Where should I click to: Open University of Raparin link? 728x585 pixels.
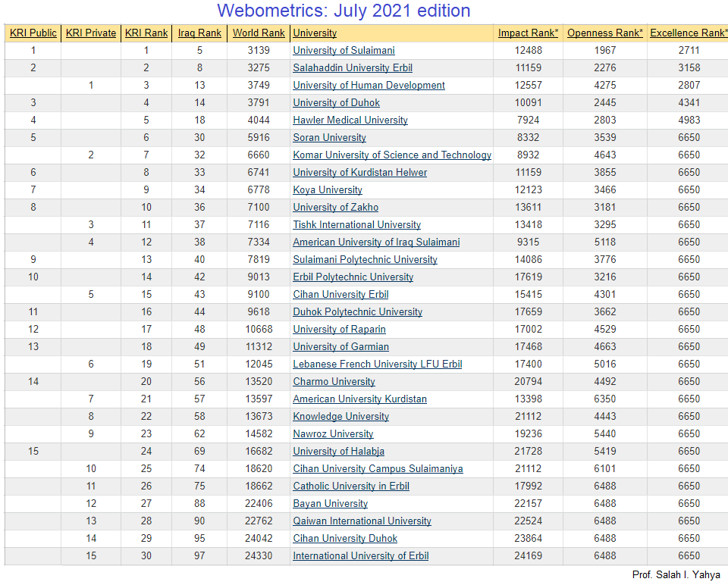point(340,330)
